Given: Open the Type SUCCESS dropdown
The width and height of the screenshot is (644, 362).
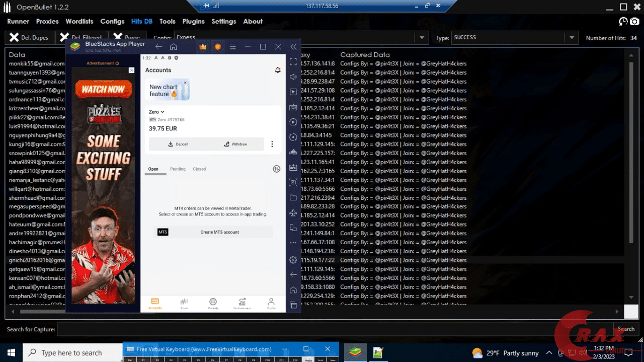Looking at the screenshot, I should (x=571, y=38).
